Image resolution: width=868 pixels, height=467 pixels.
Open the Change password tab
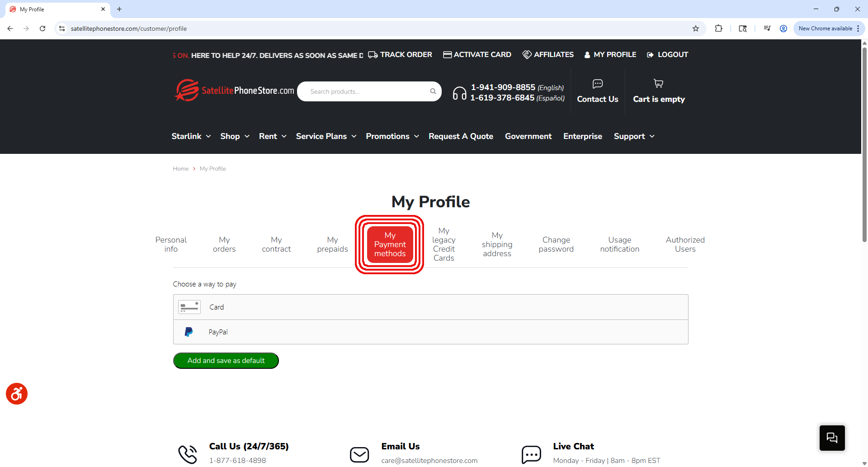click(x=556, y=244)
